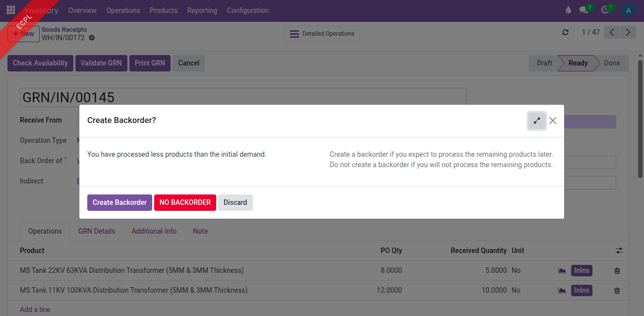Open the activities clock icon
644x316 pixels.
[x=605, y=10]
